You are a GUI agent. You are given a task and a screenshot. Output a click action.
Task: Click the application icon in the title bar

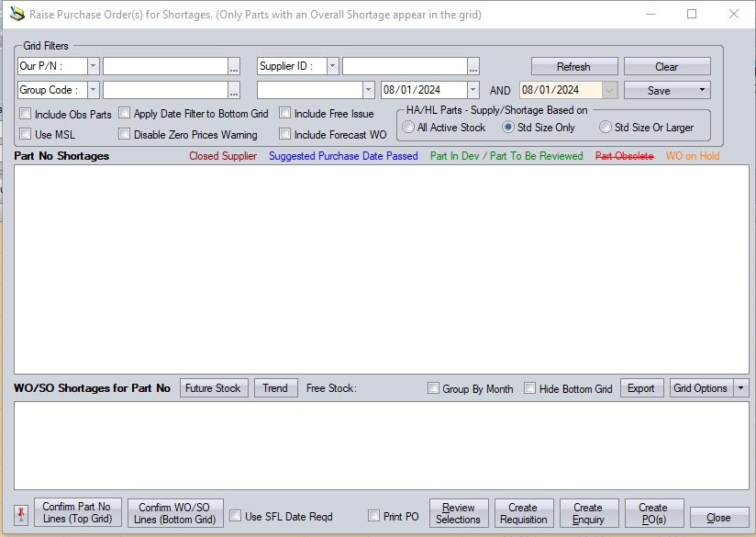(17, 15)
